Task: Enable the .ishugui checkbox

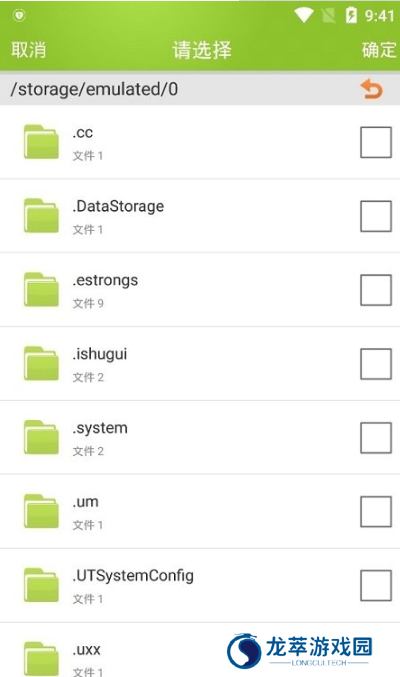Action: [x=376, y=364]
